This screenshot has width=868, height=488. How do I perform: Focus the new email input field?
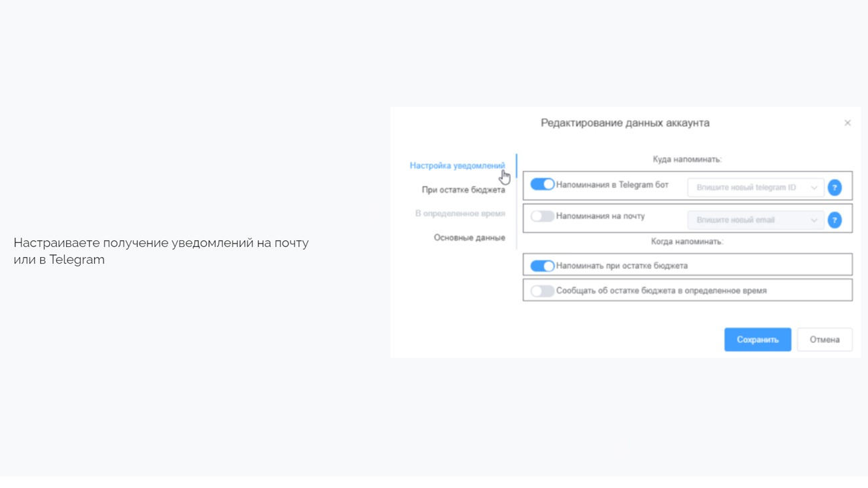[x=748, y=220]
